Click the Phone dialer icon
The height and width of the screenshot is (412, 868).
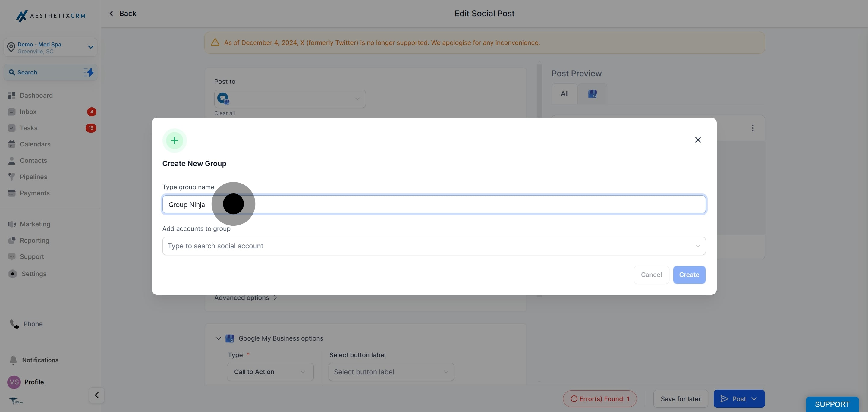pos(14,324)
